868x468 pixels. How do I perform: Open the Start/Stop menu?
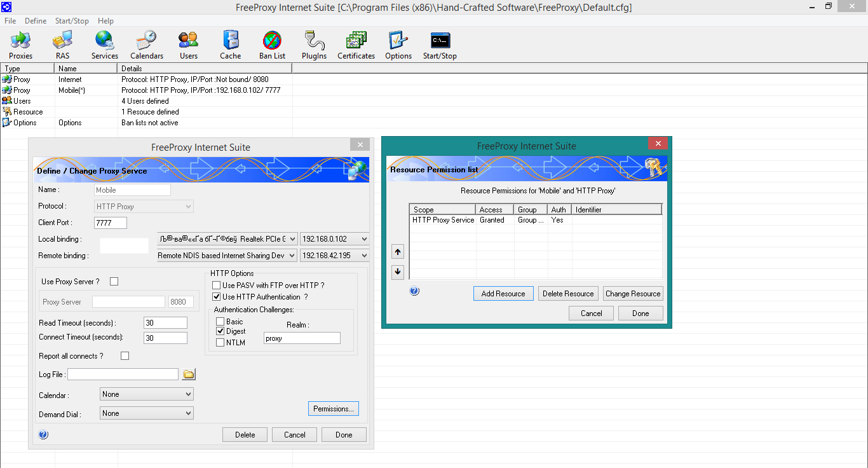pyautogui.click(x=72, y=21)
